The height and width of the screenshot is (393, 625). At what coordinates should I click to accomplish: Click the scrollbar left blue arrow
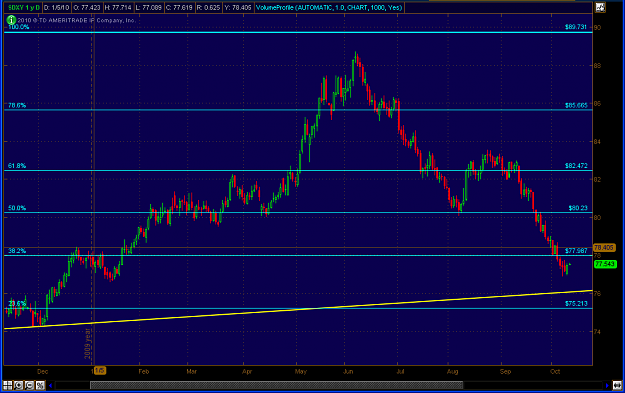51,385
